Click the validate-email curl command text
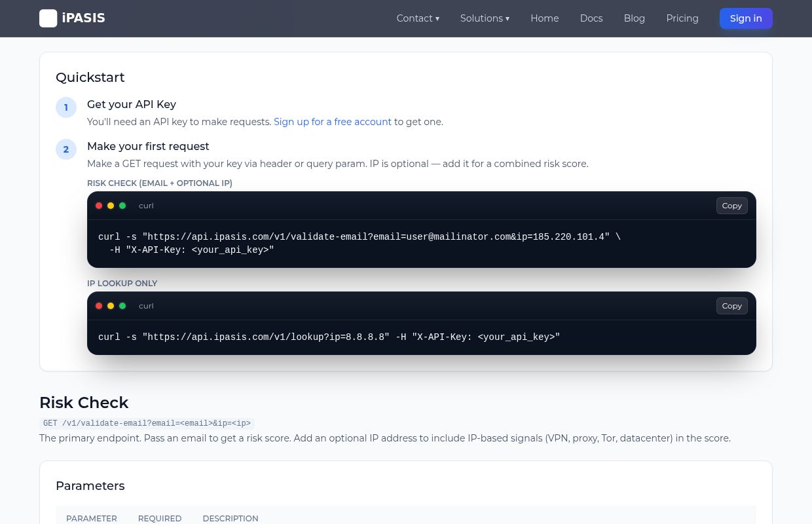This screenshot has width=812, height=524. tap(360, 236)
